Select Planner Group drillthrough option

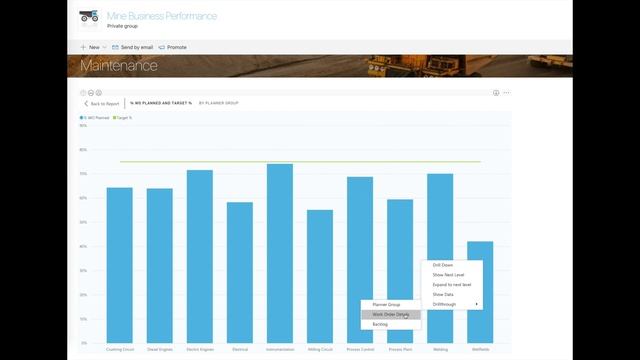391,304
